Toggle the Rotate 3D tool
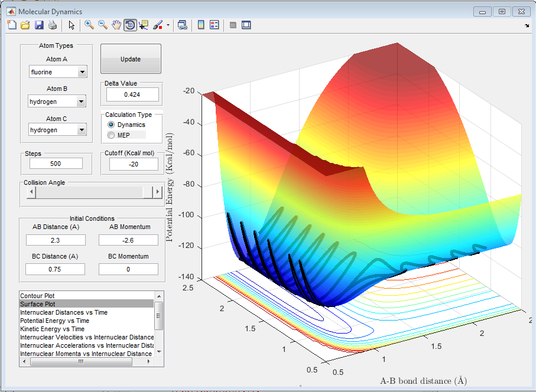This screenshot has height=392, width=536. click(x=130, y=25)
